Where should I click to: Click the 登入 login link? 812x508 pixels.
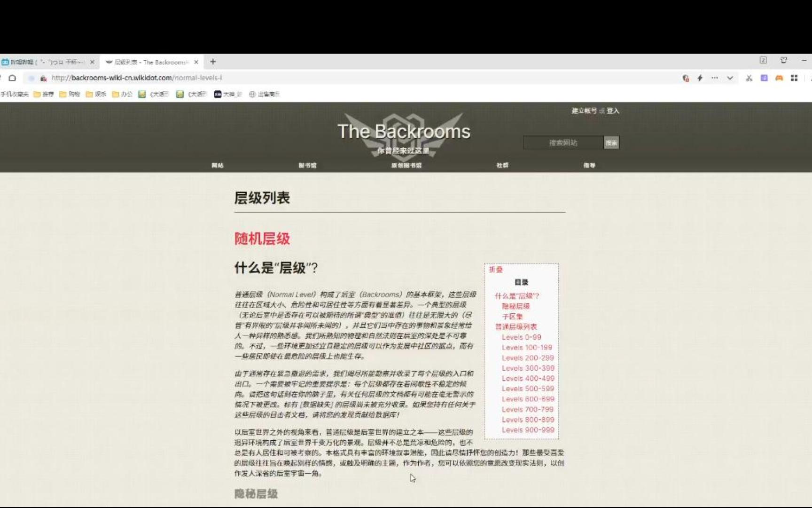click(613, 111)
